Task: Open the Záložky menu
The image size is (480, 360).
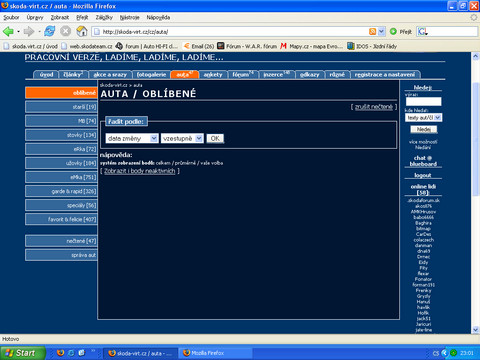Action: (104, 17)
